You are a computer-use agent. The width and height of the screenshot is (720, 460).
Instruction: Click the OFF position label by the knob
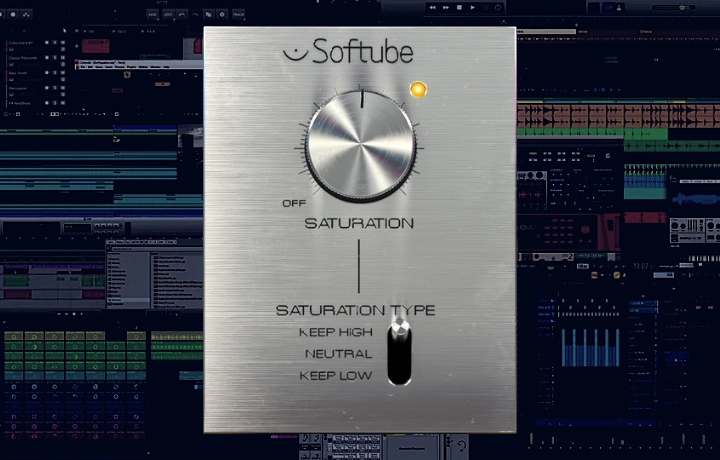pos(294,203)
